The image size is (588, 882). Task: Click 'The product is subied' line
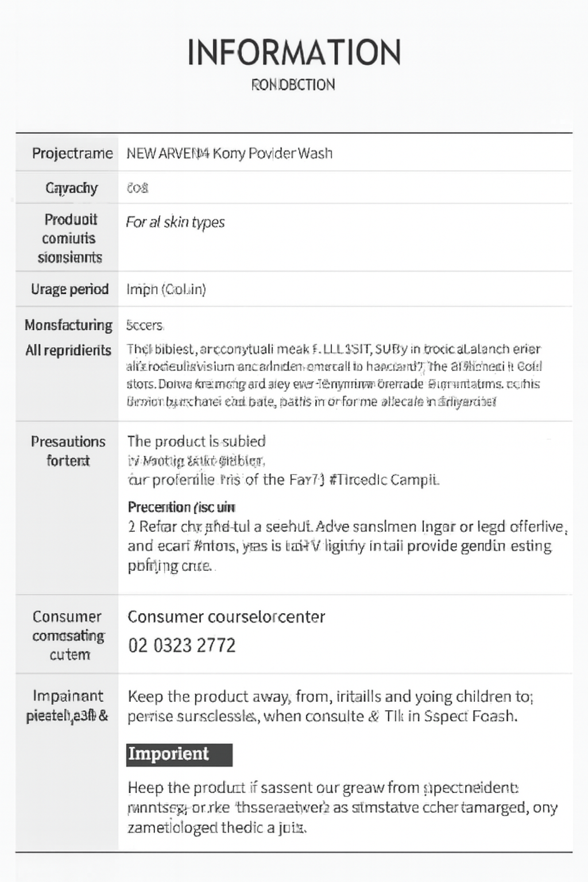tap(196, 441)
